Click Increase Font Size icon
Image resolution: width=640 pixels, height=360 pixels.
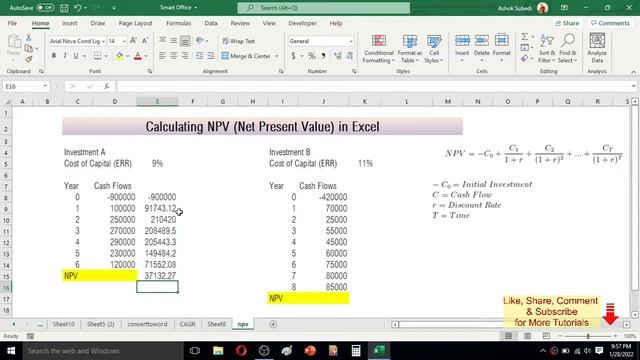pos(133,41)
